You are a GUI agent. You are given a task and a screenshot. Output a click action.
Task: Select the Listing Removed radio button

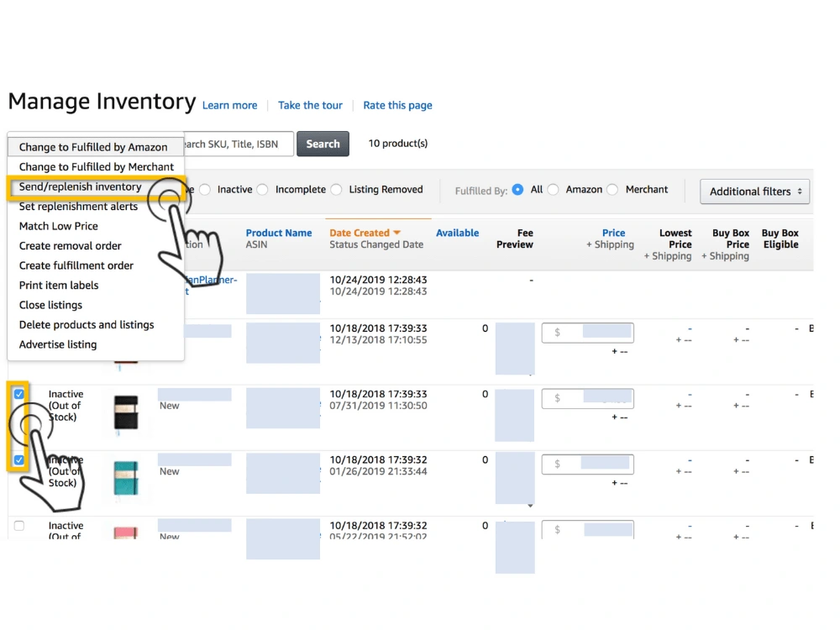337,190
